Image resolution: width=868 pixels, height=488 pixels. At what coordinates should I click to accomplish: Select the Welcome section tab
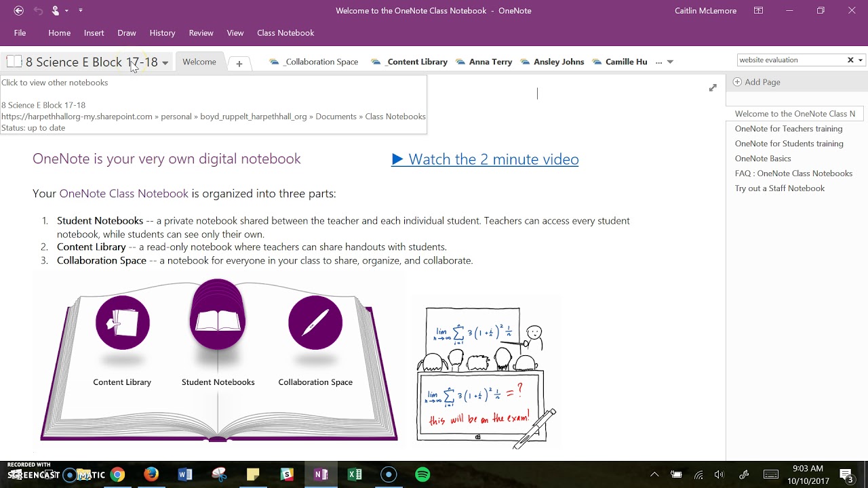point(199,62)
